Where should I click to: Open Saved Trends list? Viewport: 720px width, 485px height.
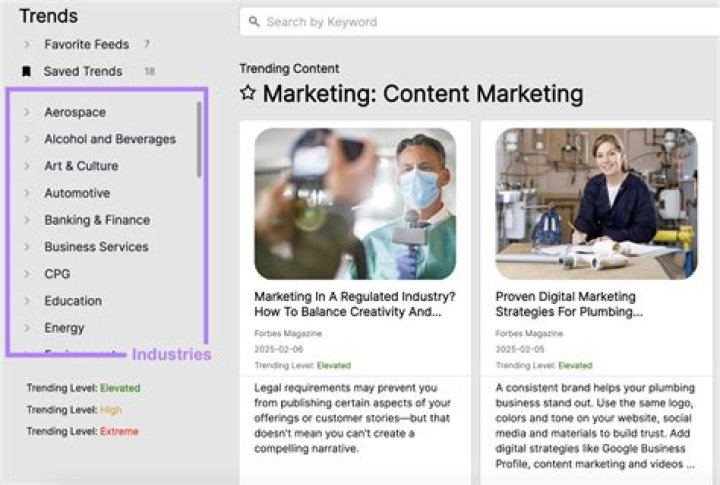click(x=83, y=72)
